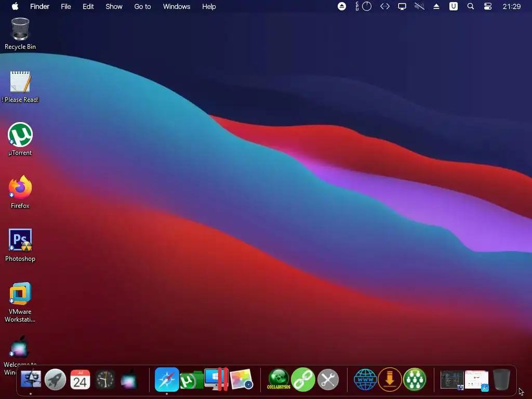The width and height of the screenshot is (532, 399).
Task: Click the blue WWW globe dock icon
Action: click(x=365, y=379)
